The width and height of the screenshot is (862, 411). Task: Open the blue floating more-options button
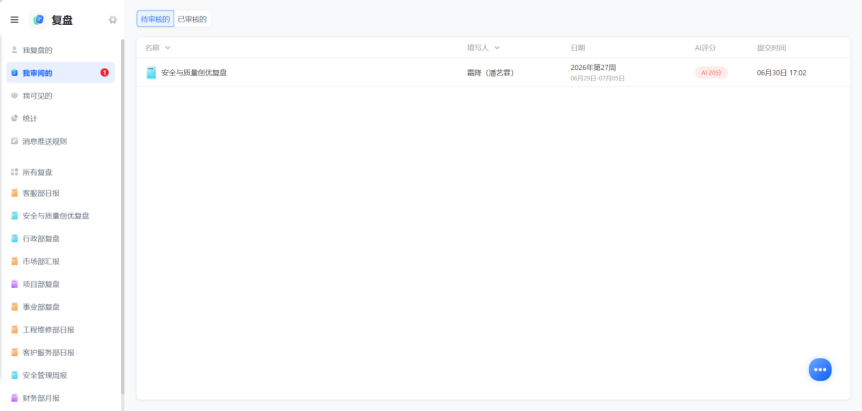[x=820, y=369]
